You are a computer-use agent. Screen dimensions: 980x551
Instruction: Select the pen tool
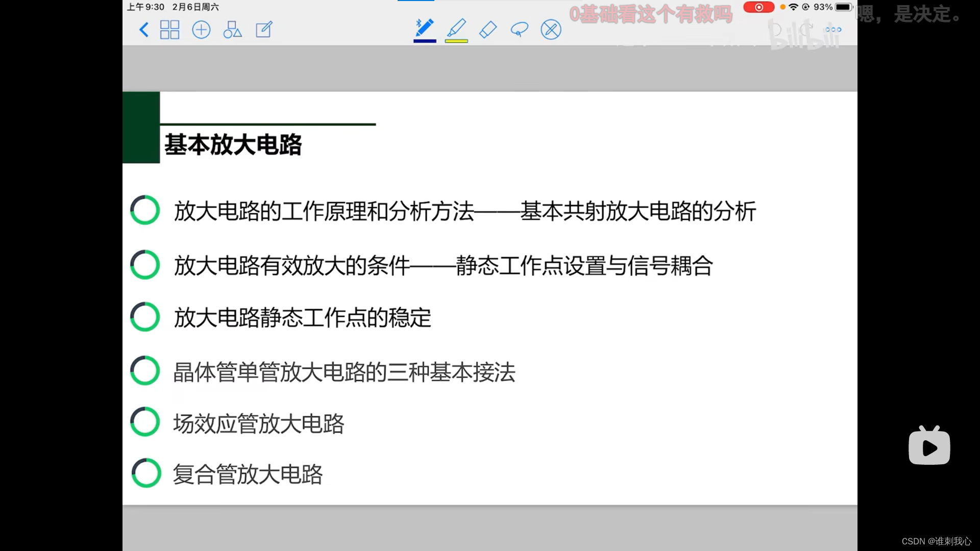tap(424, 28)
